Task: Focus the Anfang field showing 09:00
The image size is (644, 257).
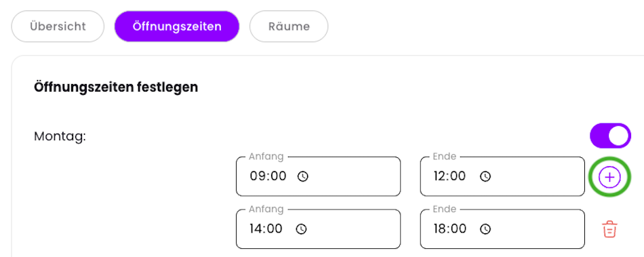Action: (x=319, y=176)
